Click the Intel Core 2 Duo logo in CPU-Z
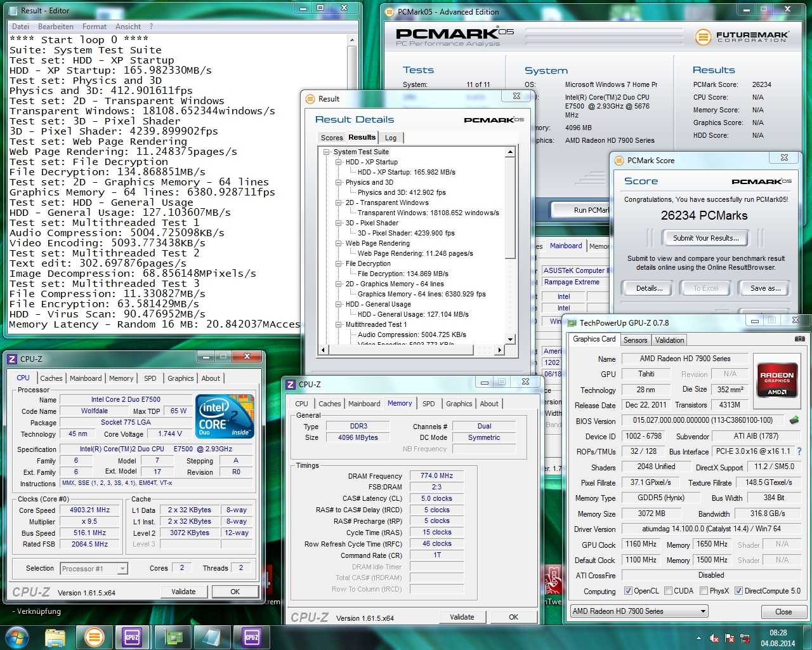The width and height of the screenshot is (812, 650). (225, 416)
